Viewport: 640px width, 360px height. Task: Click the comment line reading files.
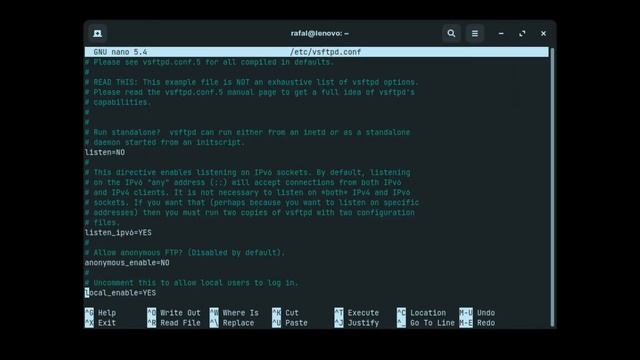tap(102, 222)
